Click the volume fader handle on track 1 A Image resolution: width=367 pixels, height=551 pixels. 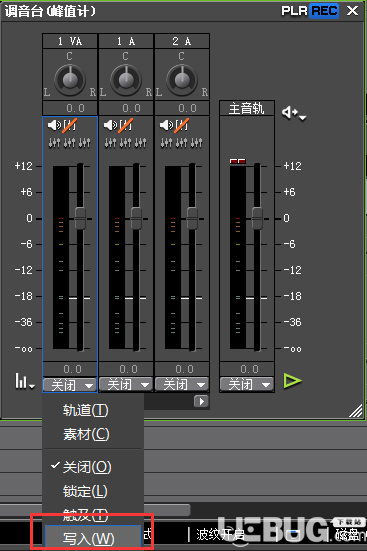136,218
